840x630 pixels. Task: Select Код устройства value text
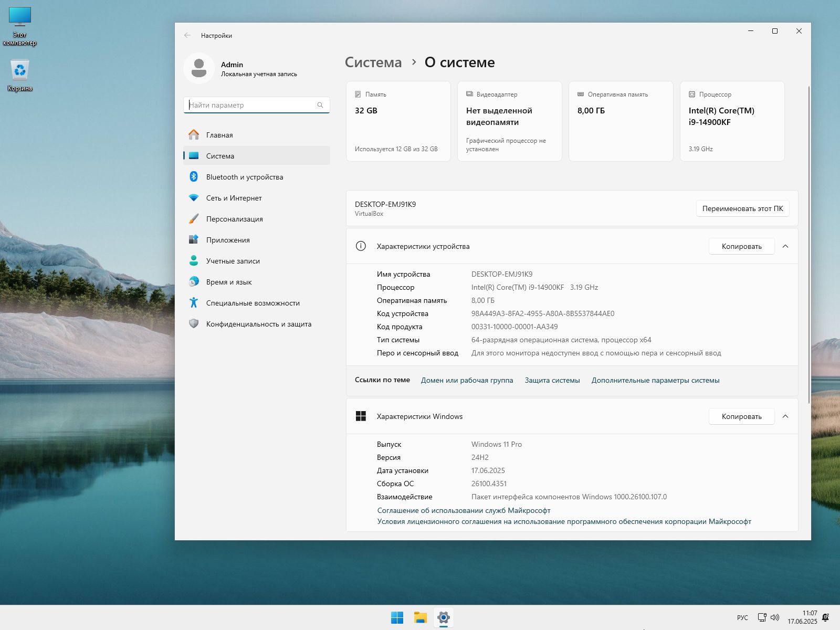tap(543, 313)
